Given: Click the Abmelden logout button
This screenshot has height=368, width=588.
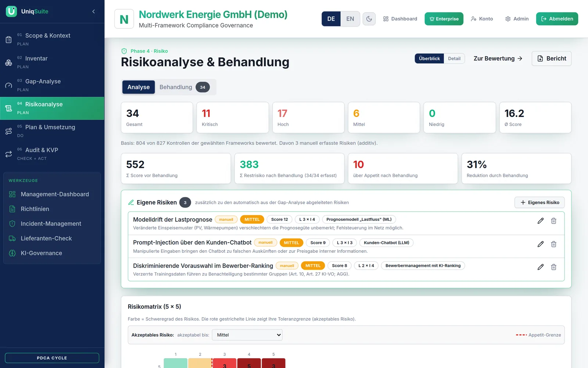Looking at the screenshot, I should pyautogui.click(x=557, y=19).
